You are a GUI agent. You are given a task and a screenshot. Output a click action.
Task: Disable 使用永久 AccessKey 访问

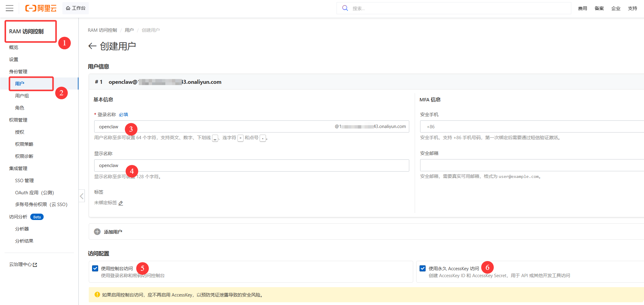(422, 268)
